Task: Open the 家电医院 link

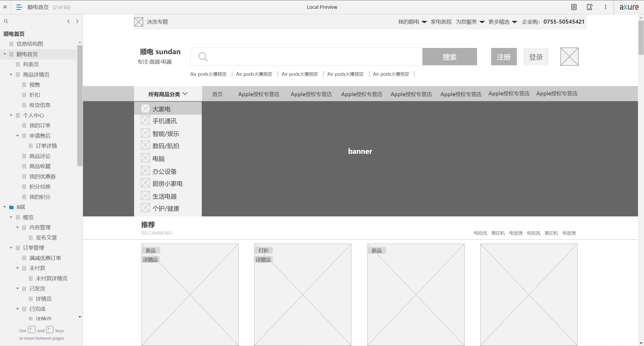Action: (441, 22)
